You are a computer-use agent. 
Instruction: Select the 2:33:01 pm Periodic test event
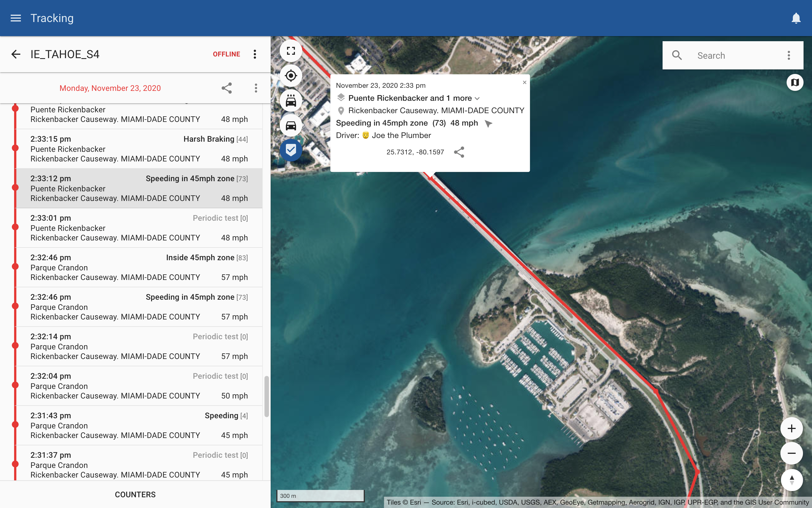click(x=139, y=228)
